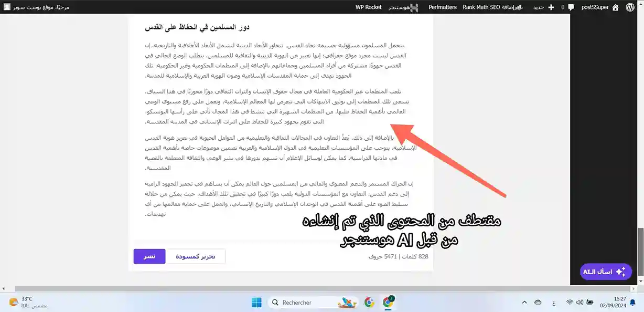Click the اسأل الAI assistant button

pyautogui.click(x=606, y=272)
